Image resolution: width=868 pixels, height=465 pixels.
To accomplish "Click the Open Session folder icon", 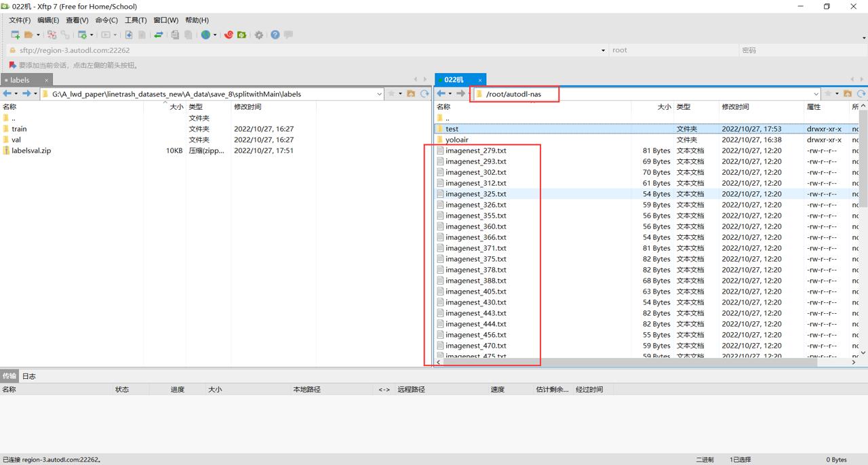I will [x=28, y=35].
